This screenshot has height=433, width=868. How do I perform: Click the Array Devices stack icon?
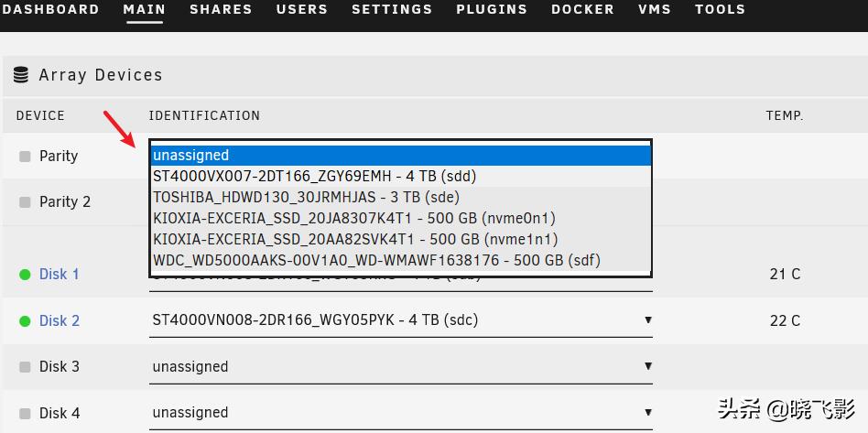point(20,75)
